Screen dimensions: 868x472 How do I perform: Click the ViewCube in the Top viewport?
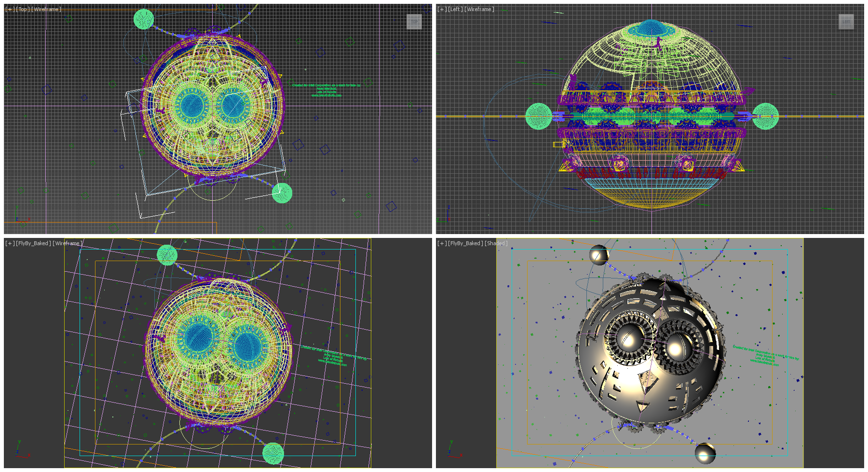[414, 21]
